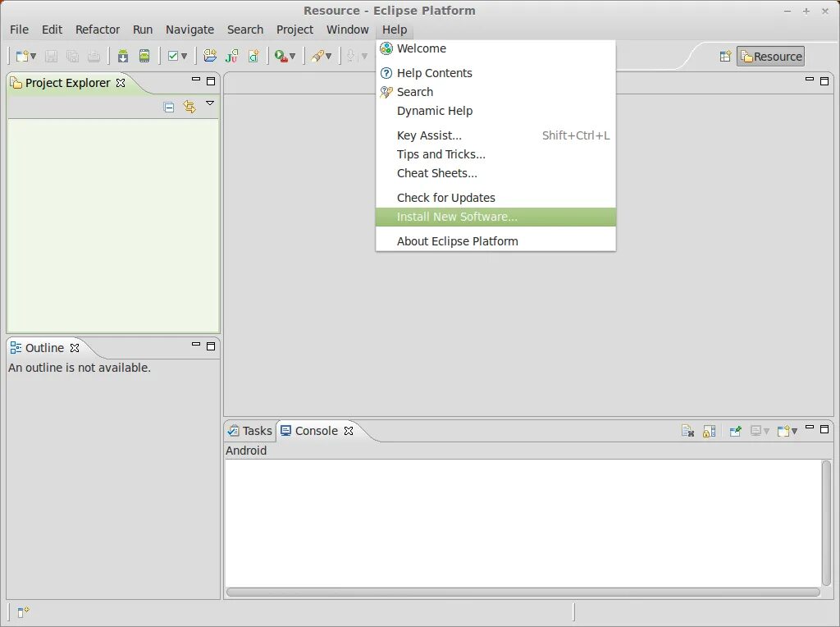Viewport: 840px width, 627px height.
Task: Choose Cheat Sheets... menu item
Action: [495, 173]
